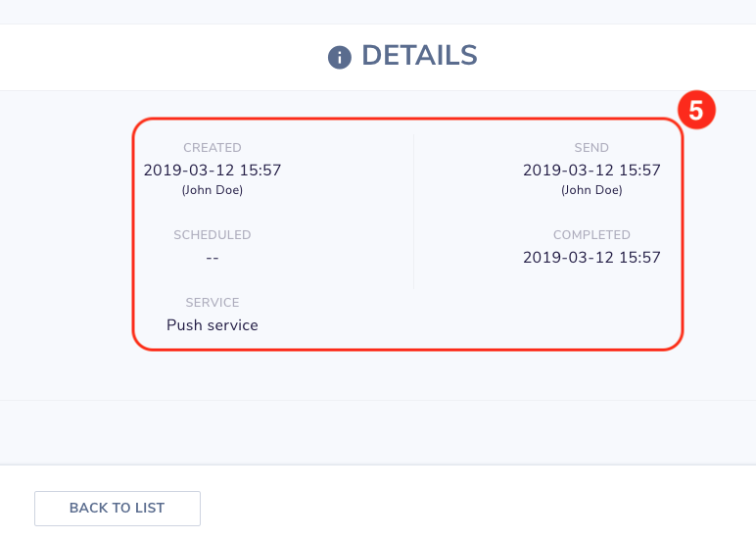This screenshot has width=756, height=539.
Task: Select the COMPLETED label
Action: 591,235
